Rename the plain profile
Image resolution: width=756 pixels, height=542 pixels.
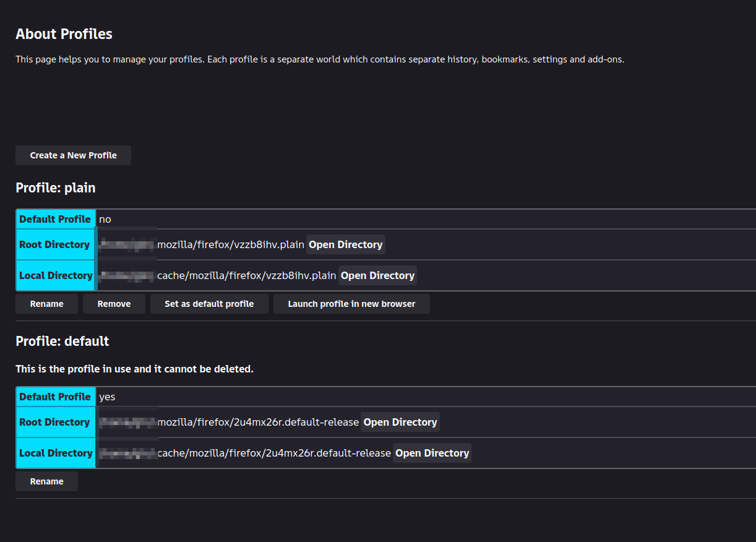point(47,304)
